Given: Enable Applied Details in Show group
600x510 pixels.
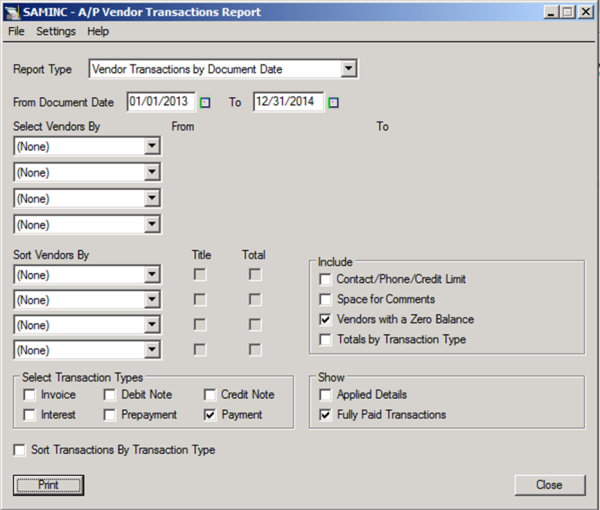Looking at the screenshot, I should click(325, 395).
